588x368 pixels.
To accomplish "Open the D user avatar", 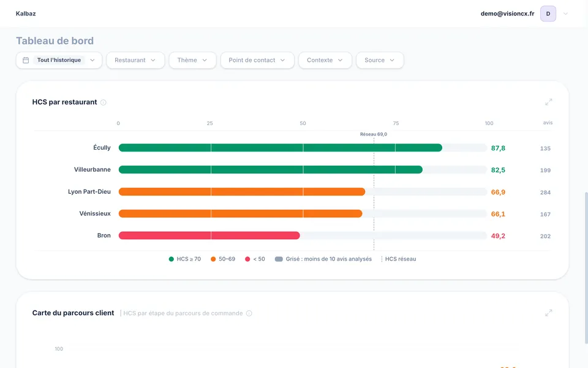I will click(548, 14).
